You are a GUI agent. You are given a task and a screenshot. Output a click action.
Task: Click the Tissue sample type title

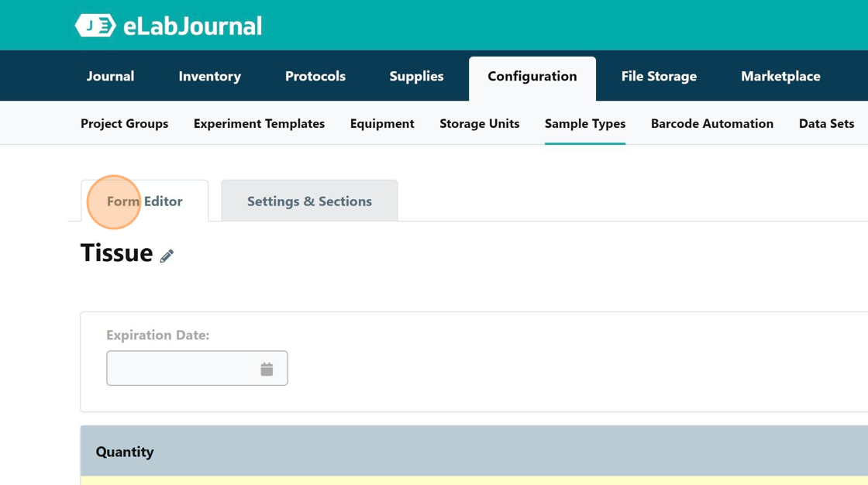(117, 253)
